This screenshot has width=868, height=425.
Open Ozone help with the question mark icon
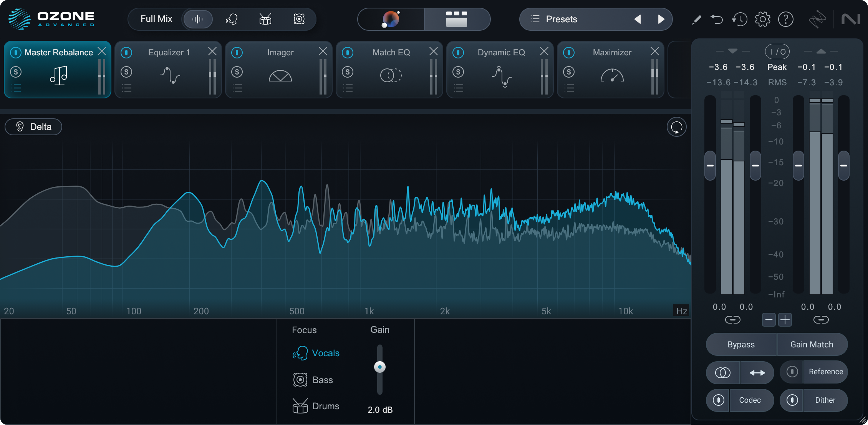click(x=786, y=19)
